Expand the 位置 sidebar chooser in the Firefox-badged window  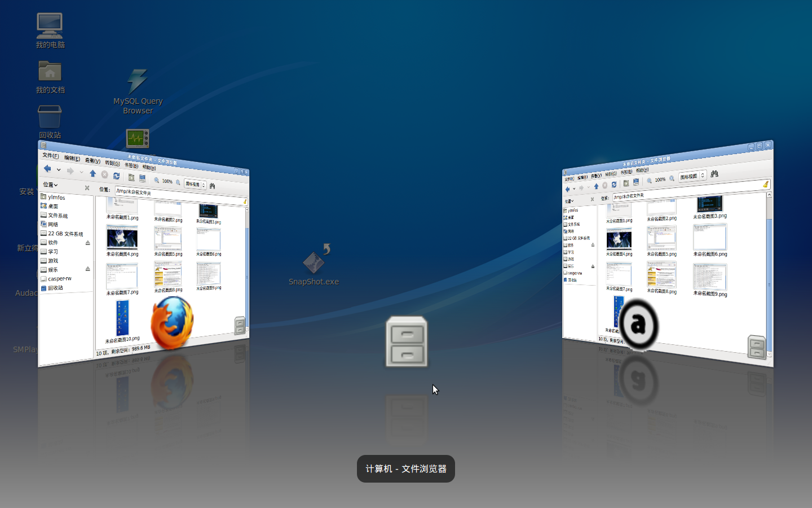click(x=51, y=185)
